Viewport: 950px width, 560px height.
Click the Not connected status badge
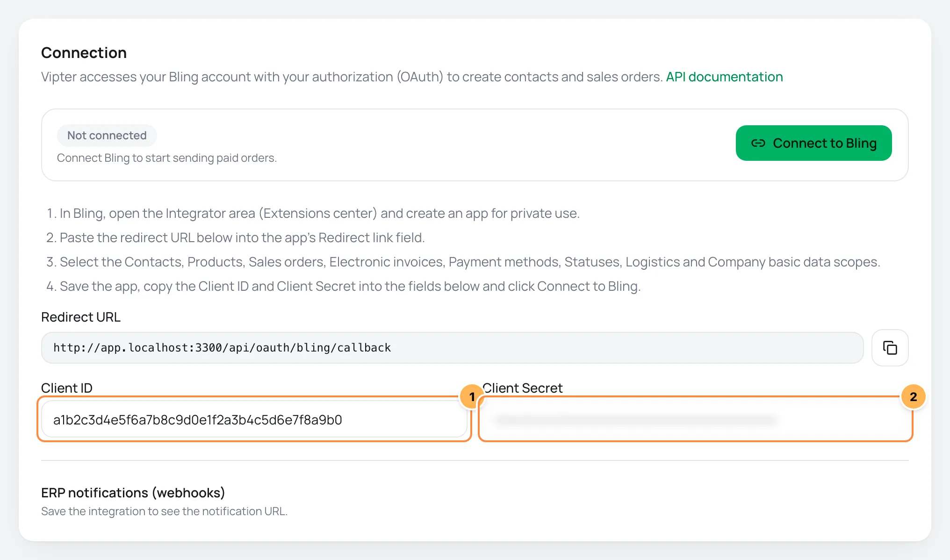(107, 136)
